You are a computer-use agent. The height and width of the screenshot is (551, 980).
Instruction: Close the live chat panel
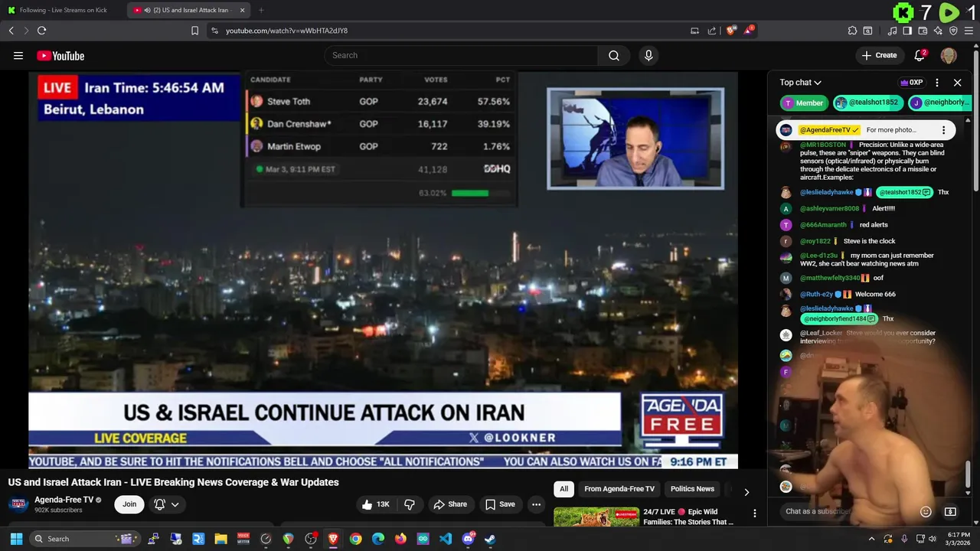click(957, 83)
